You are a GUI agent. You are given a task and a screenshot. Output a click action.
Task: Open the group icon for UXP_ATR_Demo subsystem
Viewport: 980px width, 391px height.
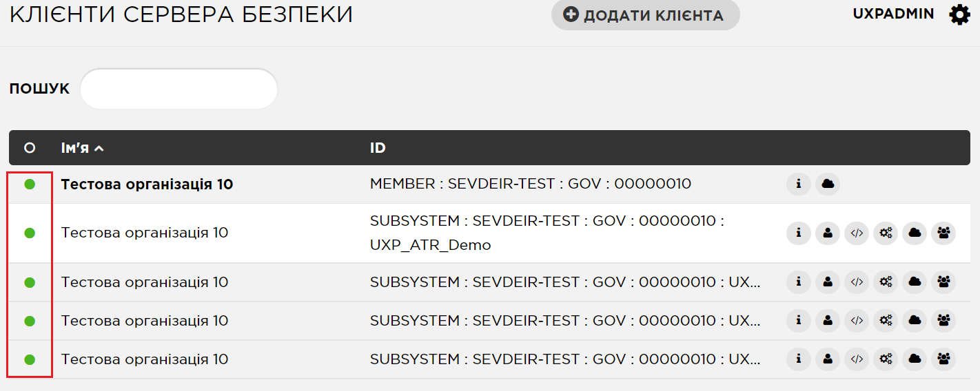pyautogui.click(x=943, y=233)
